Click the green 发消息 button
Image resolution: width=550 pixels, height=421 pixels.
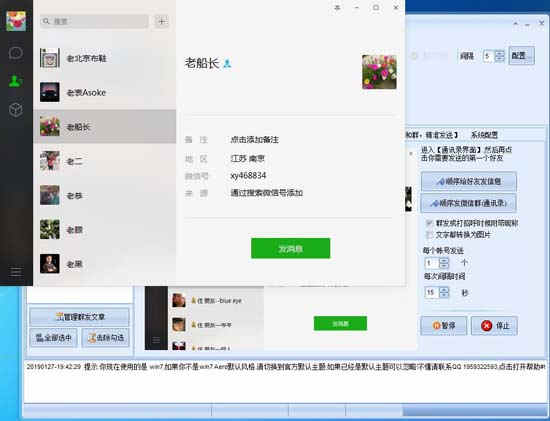coord(290,248)
